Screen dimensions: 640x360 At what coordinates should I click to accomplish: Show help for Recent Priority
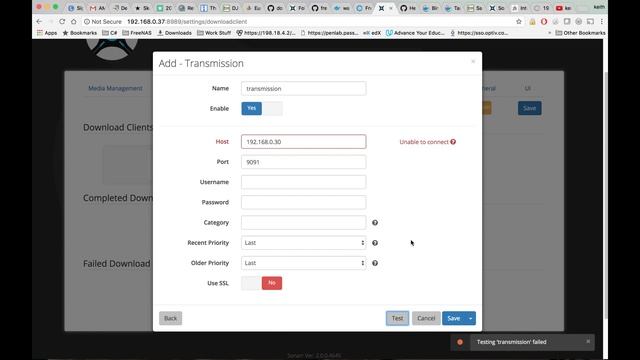[375, 243]
